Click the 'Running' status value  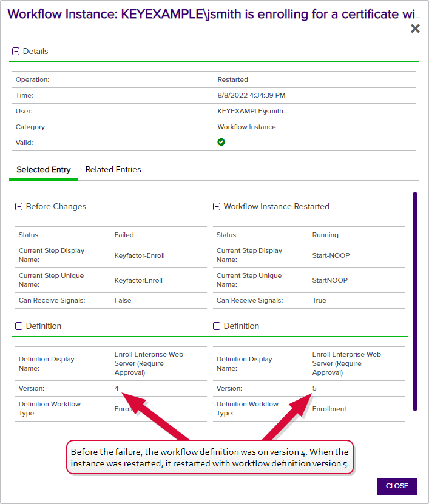click(325, 235)
